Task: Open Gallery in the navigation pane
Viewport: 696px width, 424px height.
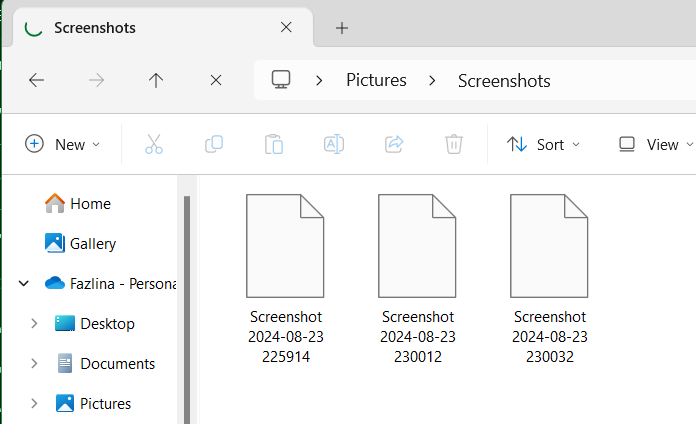Action: pyautogui.click(x=92, y=243)
